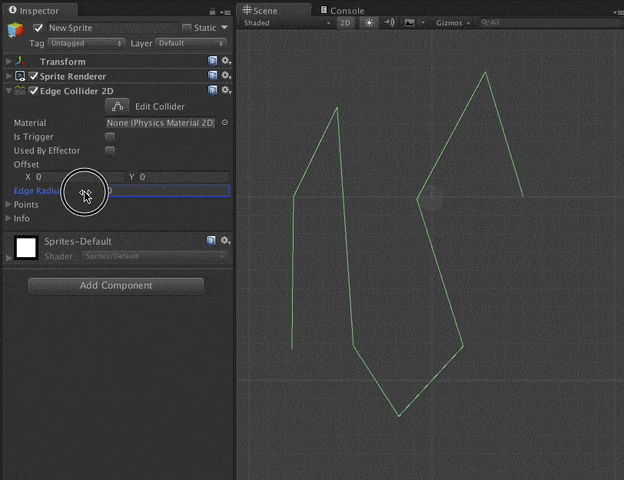Open the Material object picker circle
Viewport: 624px width, 480px height.
pyautogui.click(x=225, y=123)
